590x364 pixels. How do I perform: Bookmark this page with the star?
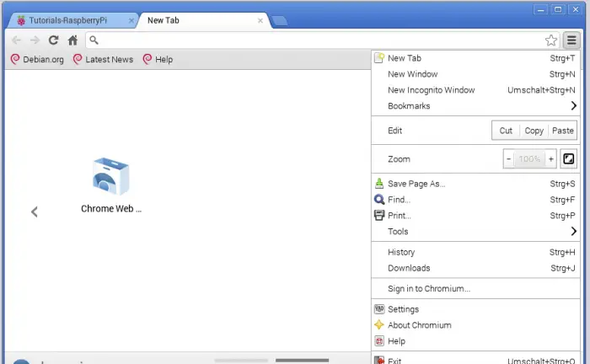pyautogui.click(x=551, y=40)
